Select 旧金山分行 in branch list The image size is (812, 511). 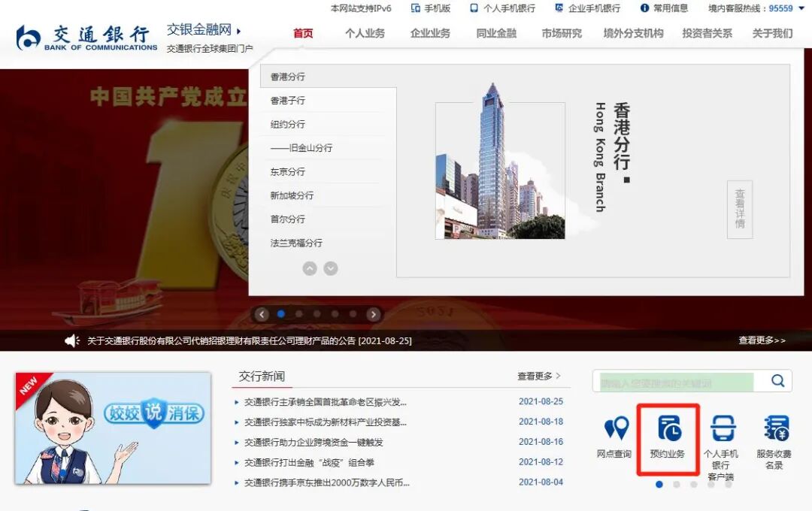coord(301,148)
